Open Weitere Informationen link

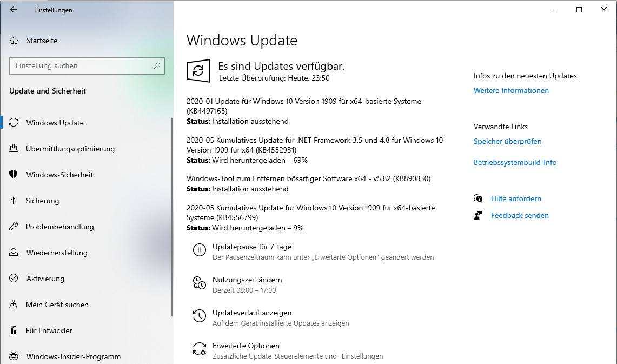click(511, 90)
